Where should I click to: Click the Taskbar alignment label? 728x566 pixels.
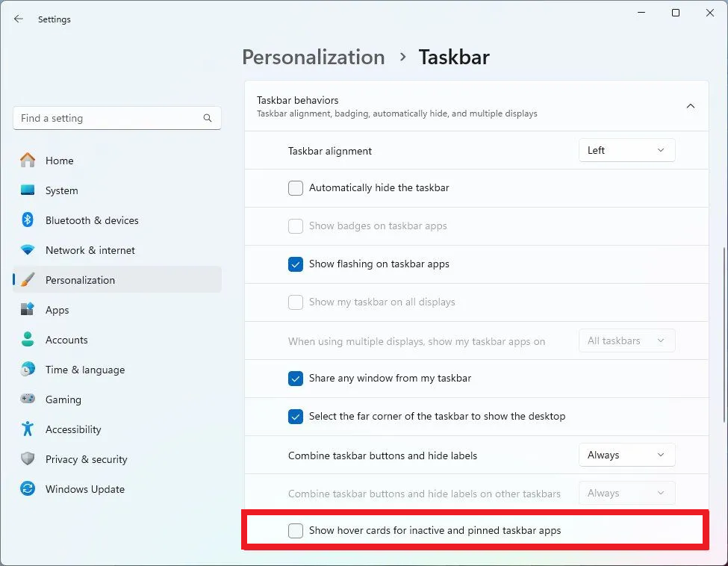[329, 152]
